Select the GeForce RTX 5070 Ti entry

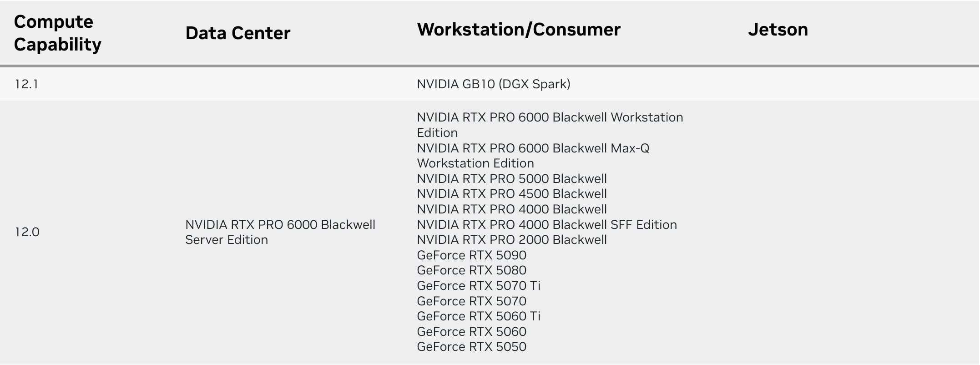478,286
